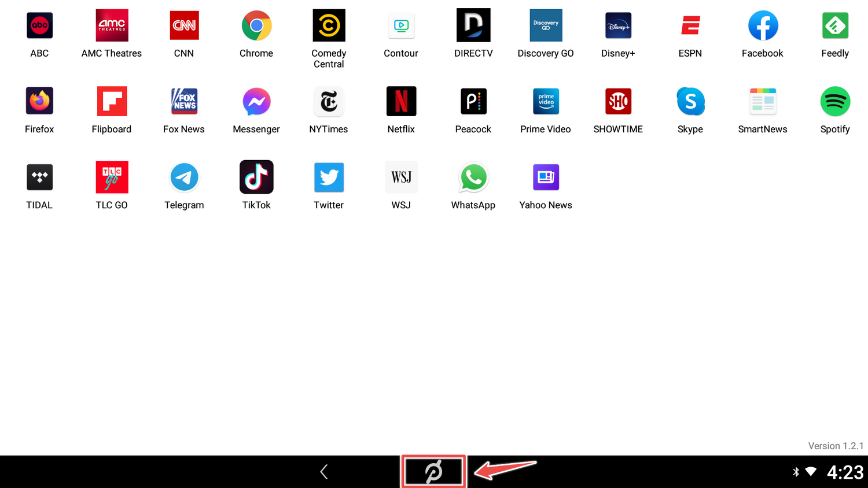
Task: Tap the Facebook Messenger icon
Action: [256, 102]
